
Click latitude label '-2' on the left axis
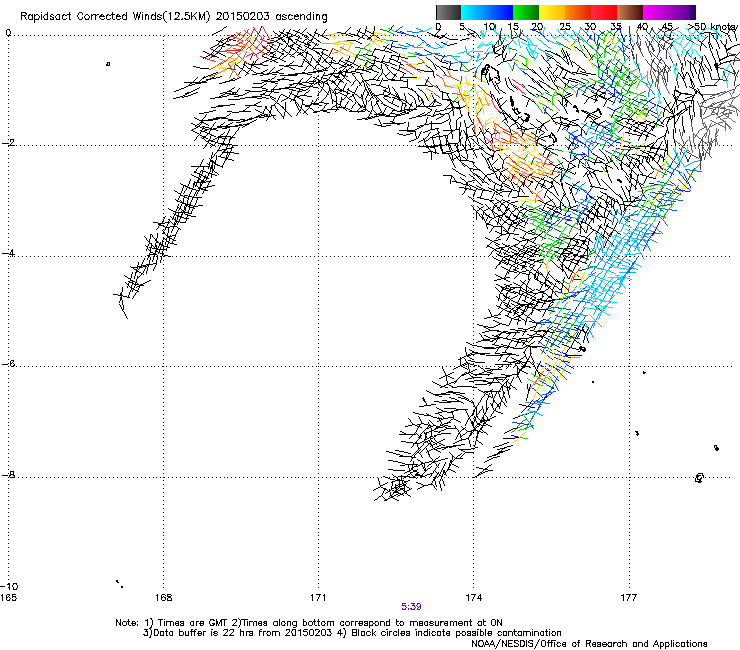click(8, 143)
